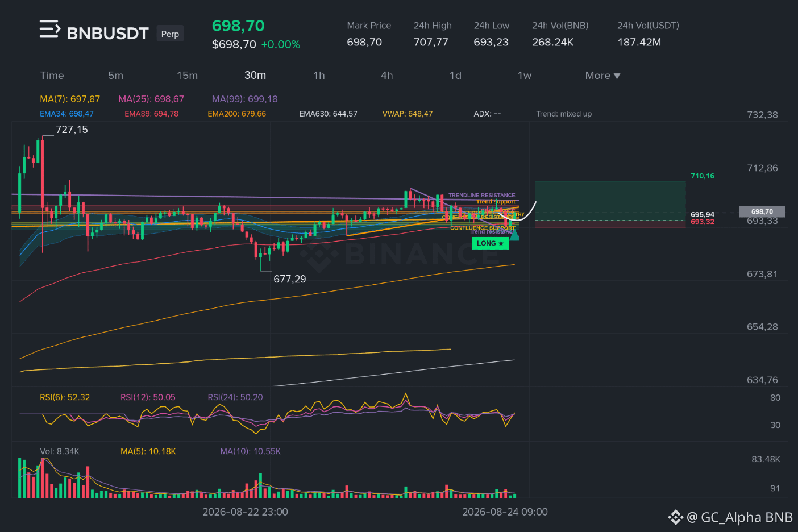Click the 654,28 price axis label
The width and height of the screenshot is (798, 532).
click(762, 327)
